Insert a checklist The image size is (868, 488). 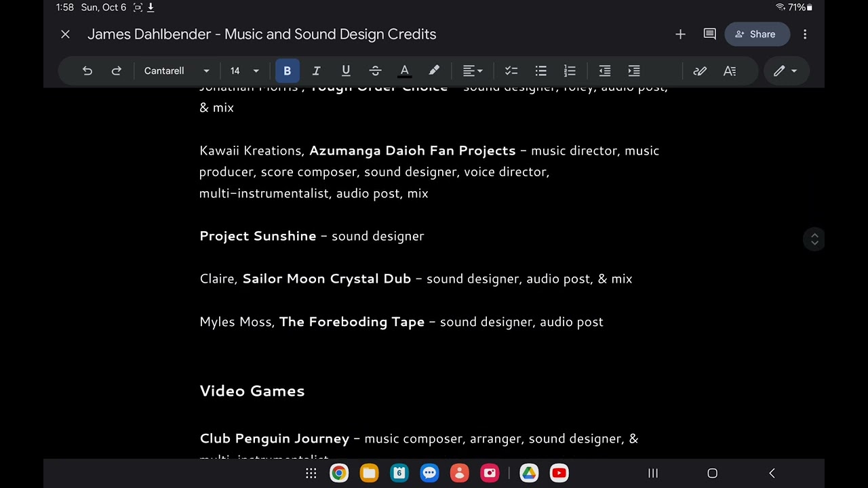pos(511,70)
